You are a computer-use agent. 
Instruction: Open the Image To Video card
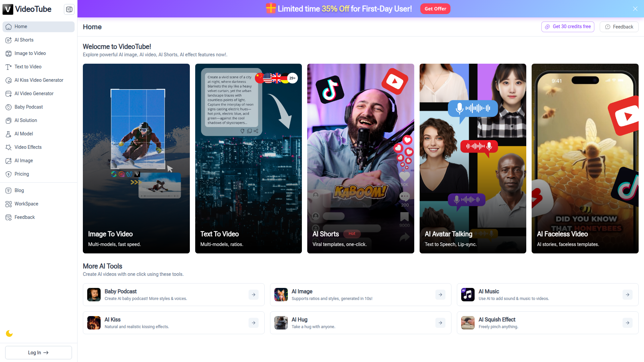(136, 159)
